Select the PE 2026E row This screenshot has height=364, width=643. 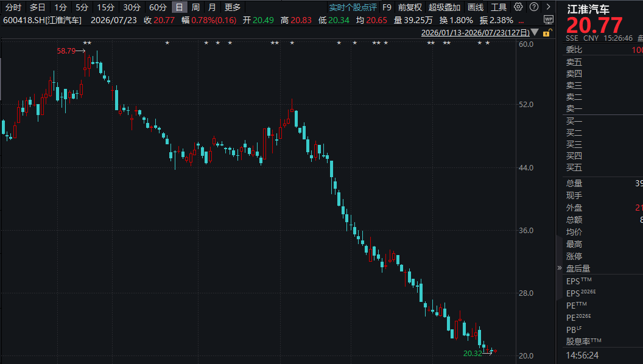pyautogui.click(x=602, y=318)
